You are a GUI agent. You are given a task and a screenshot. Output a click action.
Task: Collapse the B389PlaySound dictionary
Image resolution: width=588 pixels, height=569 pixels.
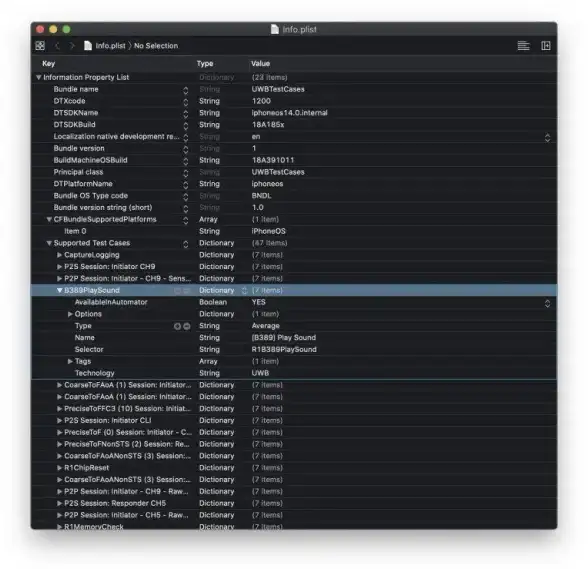(x=59, y=290)
